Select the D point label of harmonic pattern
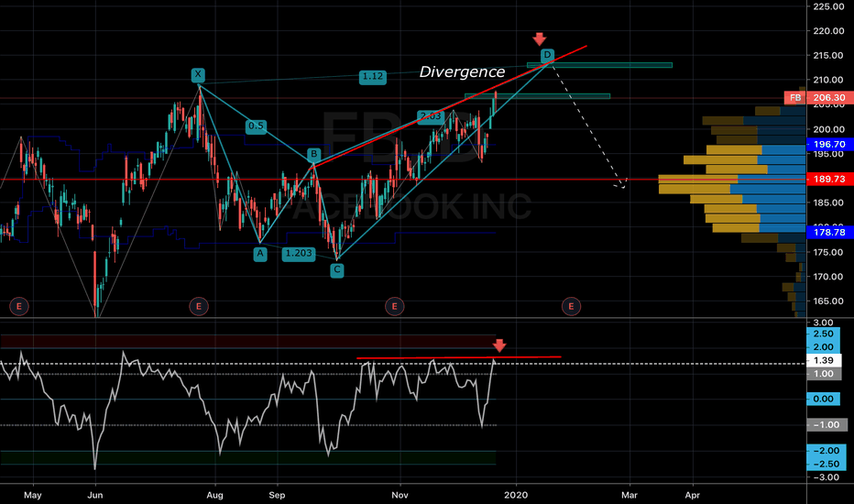The height and width of the screenshot is (504, 854). tap(547, 55)
